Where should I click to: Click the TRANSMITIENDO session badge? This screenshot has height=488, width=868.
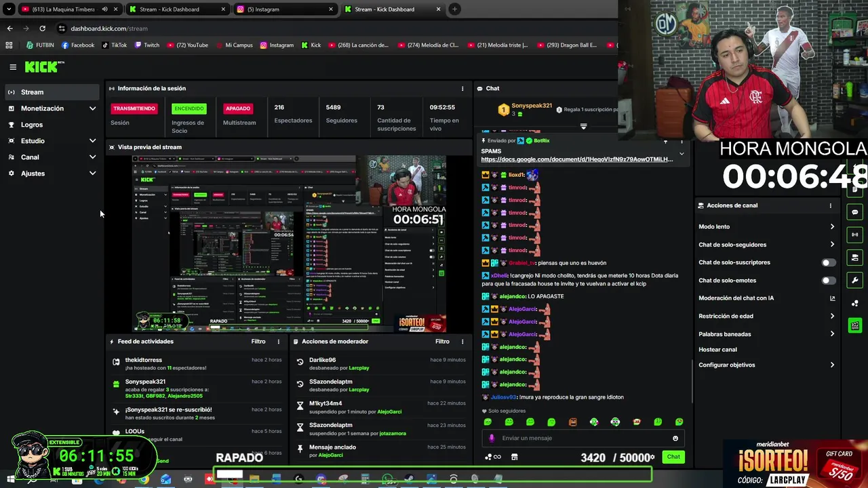point(134,108)
